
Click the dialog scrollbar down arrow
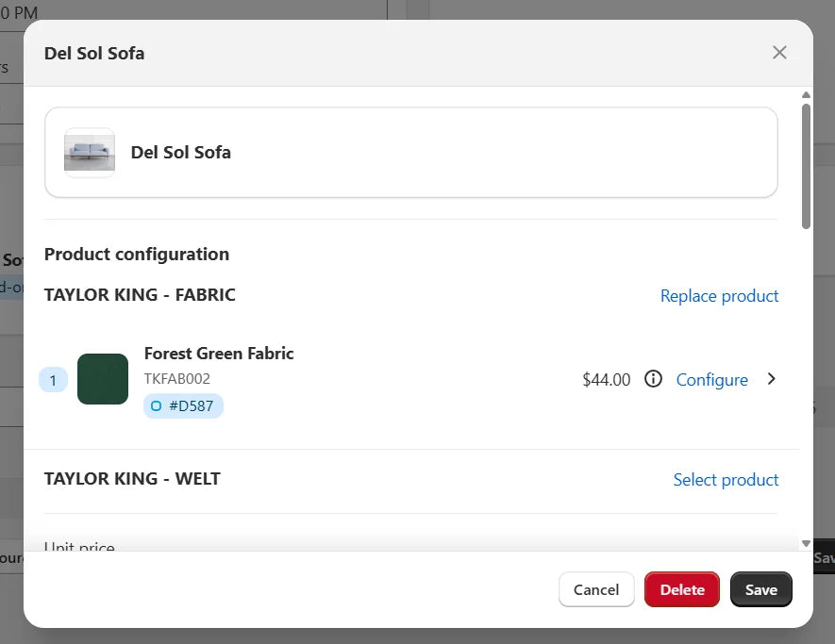[x=807, y=543]
